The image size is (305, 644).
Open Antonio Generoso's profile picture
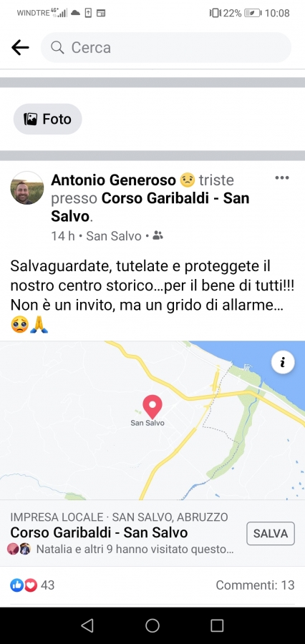pos(27,188)
